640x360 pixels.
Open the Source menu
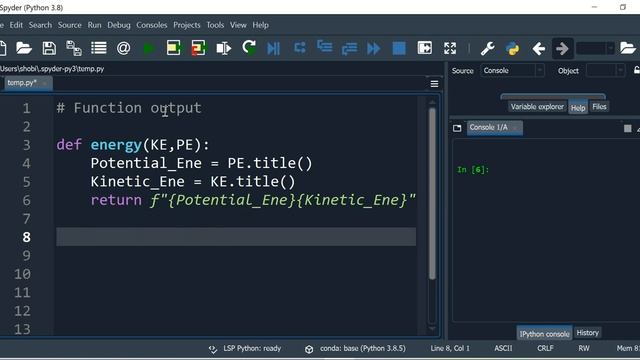coord(69,25)
